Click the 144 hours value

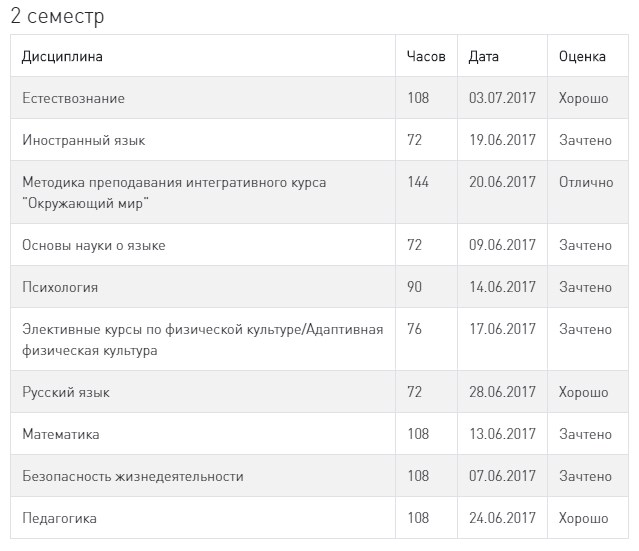point(418,182)
